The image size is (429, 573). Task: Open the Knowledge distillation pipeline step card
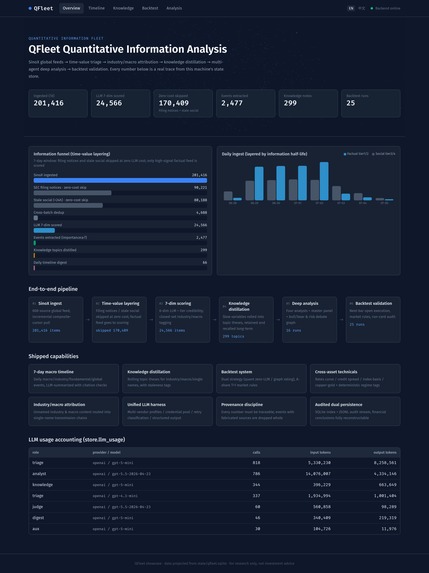[246, 319]
